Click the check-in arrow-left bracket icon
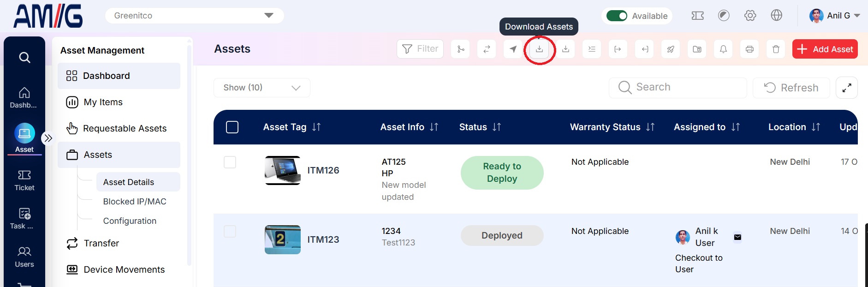This screenshot has height=287, width=868. 645,49
